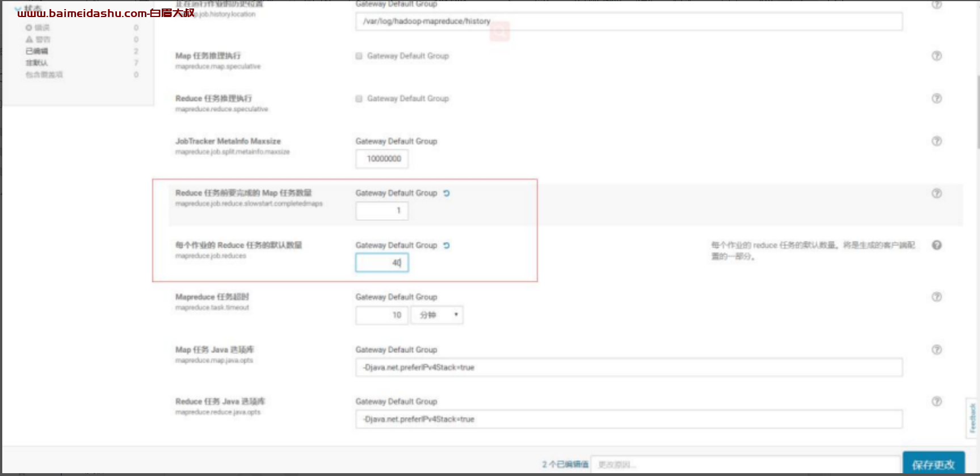Viewport: 980px width, 476px height.
Task: Select the mapreduce.map.java.opts property text
Action: coord(214,360)
